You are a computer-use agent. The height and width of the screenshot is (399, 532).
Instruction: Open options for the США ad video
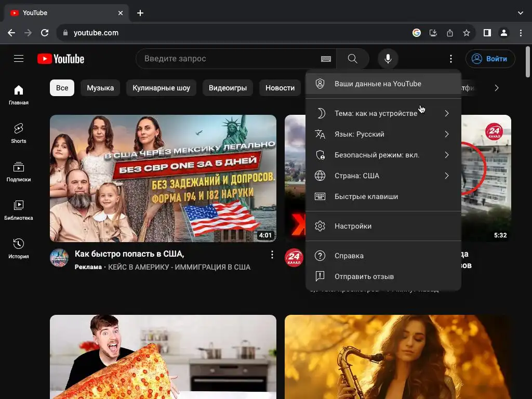(272, 255)
